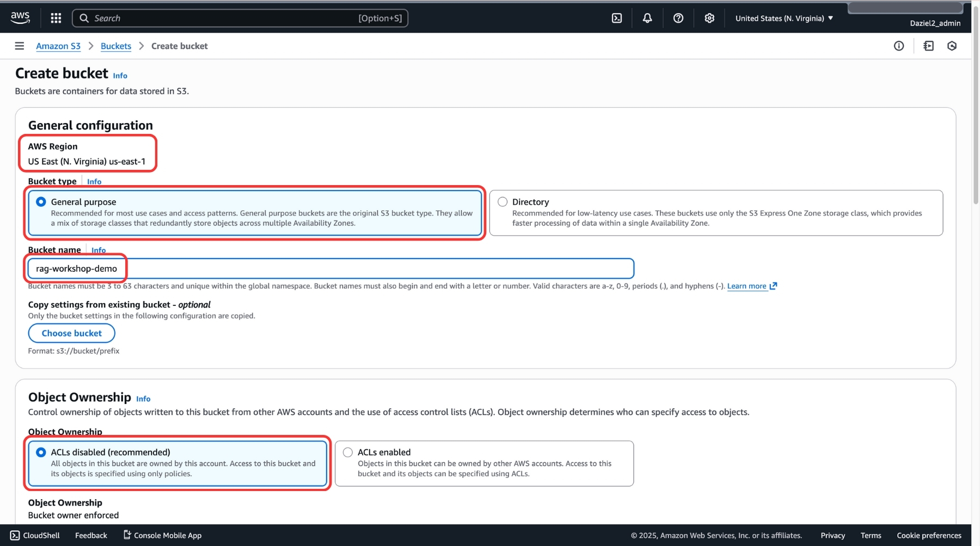Select the Directory bucket type
The height and width of the screenshot is (546, 980).
tap(502, 201)
